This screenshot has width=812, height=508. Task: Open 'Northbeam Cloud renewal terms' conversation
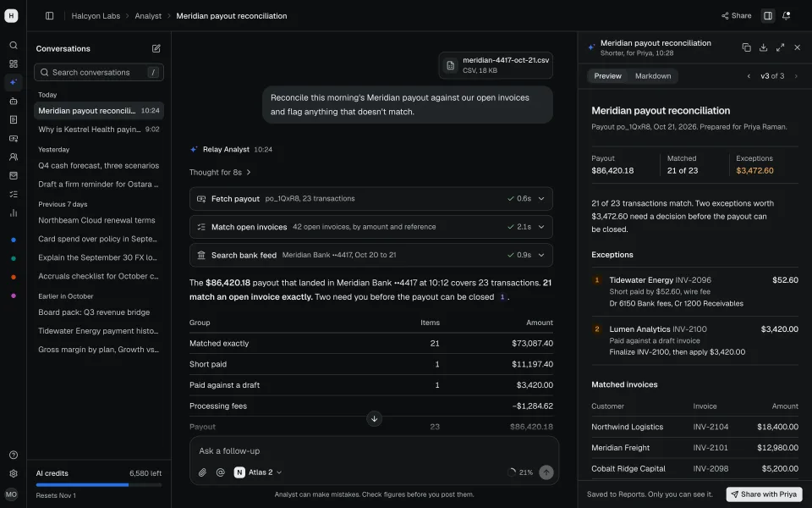99,220
